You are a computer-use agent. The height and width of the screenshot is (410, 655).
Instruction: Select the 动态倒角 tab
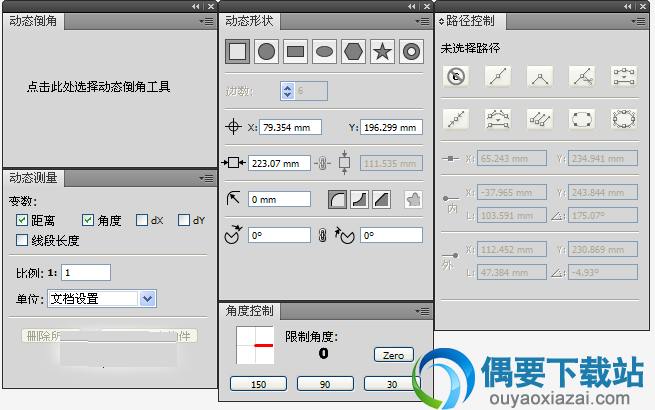[33, 21]
